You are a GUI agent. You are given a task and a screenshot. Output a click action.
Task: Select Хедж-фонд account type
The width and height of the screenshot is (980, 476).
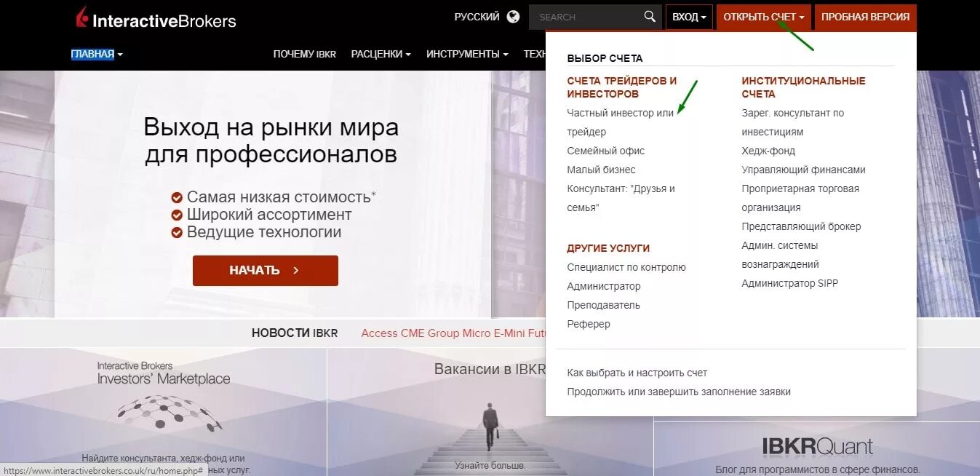coord(768,151)
